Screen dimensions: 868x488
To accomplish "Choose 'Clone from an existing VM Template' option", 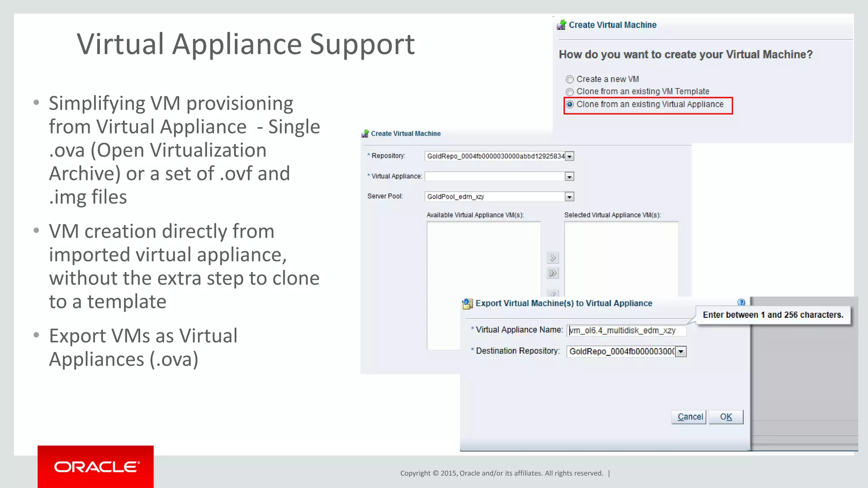I will [x=570, y=91].
